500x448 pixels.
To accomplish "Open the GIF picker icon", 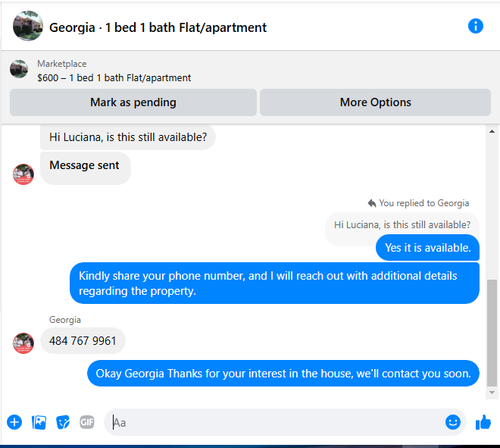I will [x=87, y=422].
